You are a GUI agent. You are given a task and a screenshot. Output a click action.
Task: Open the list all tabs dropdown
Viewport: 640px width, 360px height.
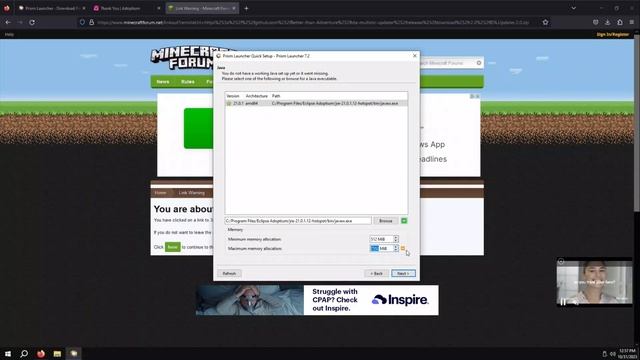coord(573,8)
